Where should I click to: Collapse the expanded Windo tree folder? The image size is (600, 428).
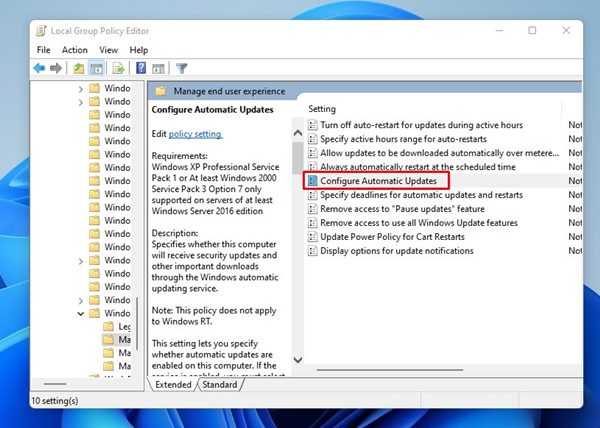tap(80, 314)
